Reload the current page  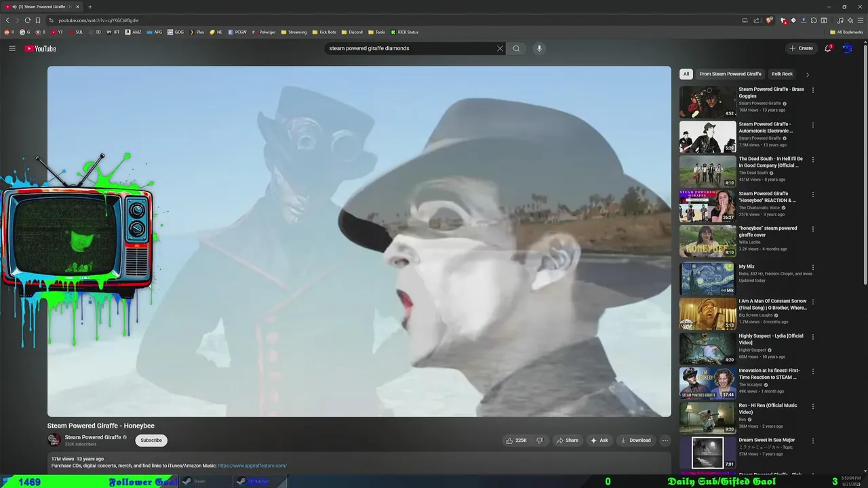(27, 20)
